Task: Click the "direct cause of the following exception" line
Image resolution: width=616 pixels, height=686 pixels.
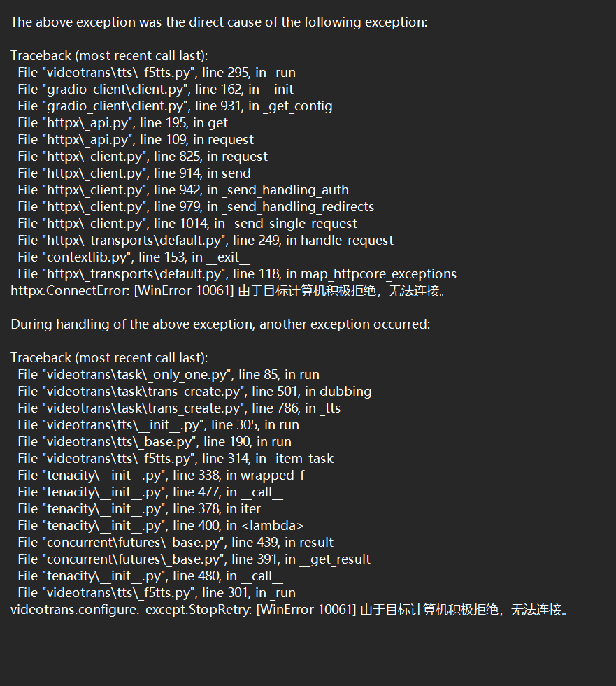Action: [218, 22]
